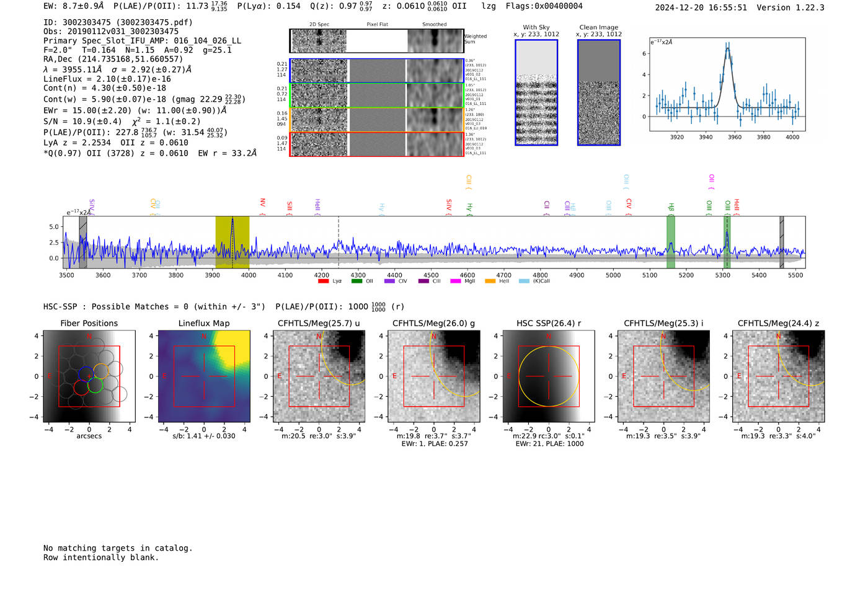Click the No matching targets in catalog text
The image size is (868, 591).
pos(118,548)
